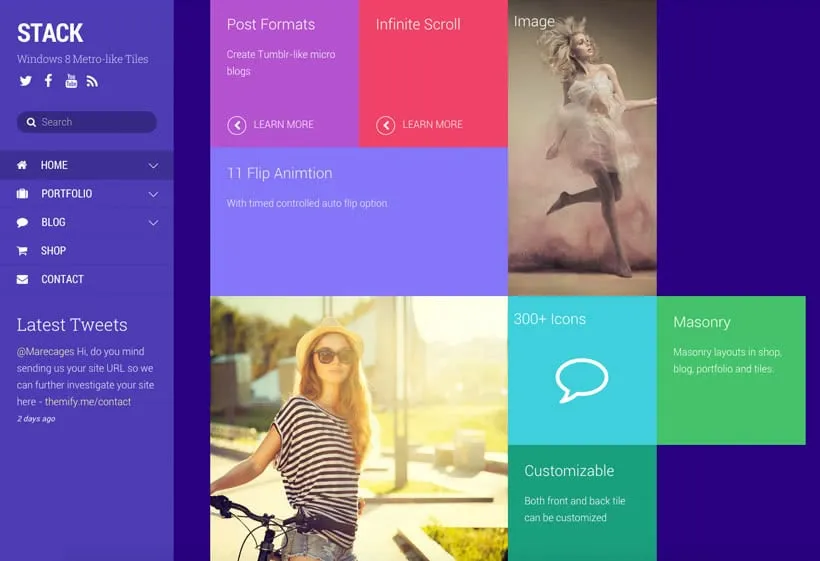Click the '2 days ago' tweet timestamp

[36, 419]
